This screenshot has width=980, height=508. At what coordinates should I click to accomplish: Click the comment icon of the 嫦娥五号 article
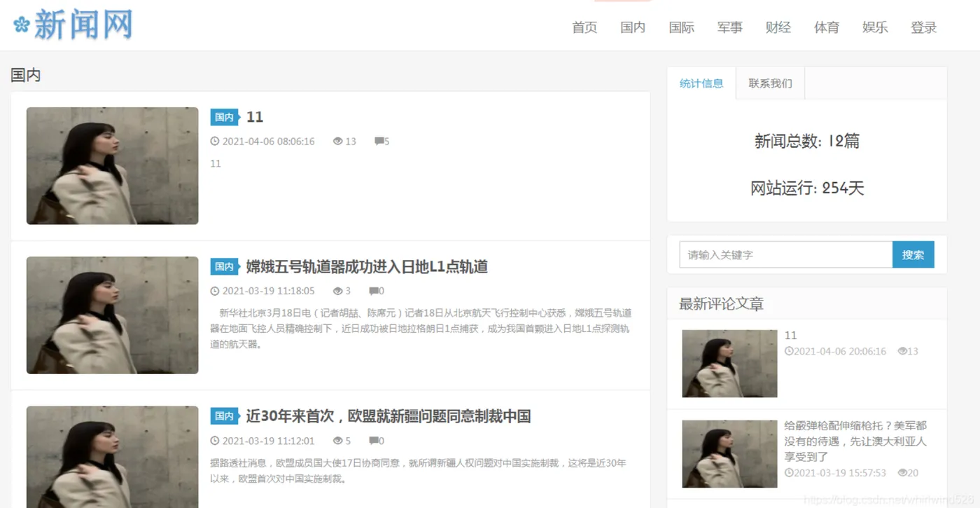(373, 291)
